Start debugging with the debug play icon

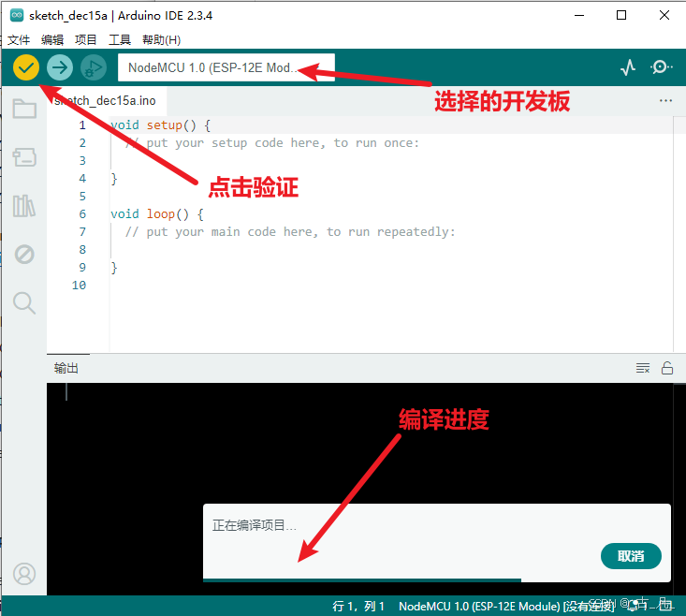point(94,67)
